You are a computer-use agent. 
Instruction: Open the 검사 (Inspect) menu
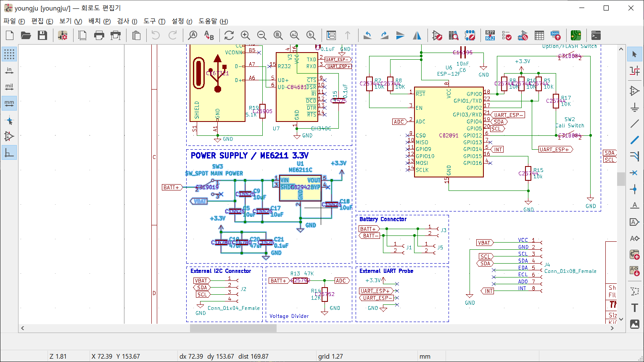pyautogui.click(x=127, y=21)
